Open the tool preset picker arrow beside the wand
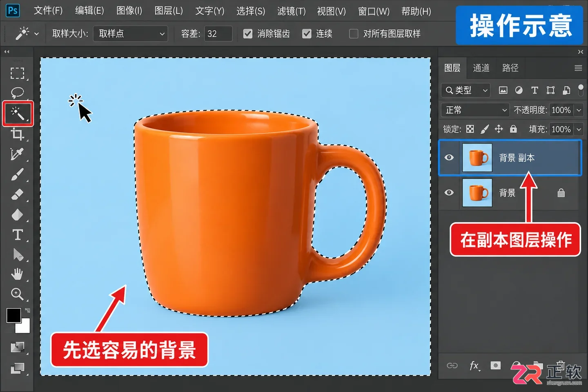Image resolution: width=588 pixels, height=392 pixels. pos(36,33)
